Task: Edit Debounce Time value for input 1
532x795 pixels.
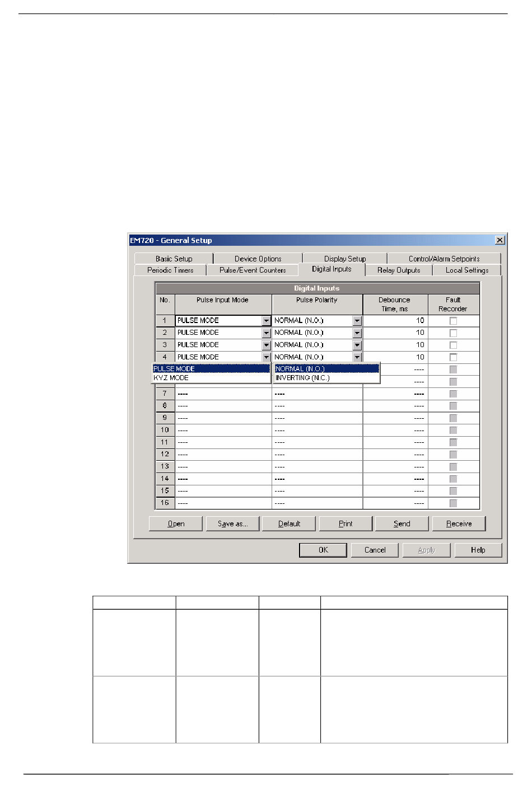Action: coord(395,321)
